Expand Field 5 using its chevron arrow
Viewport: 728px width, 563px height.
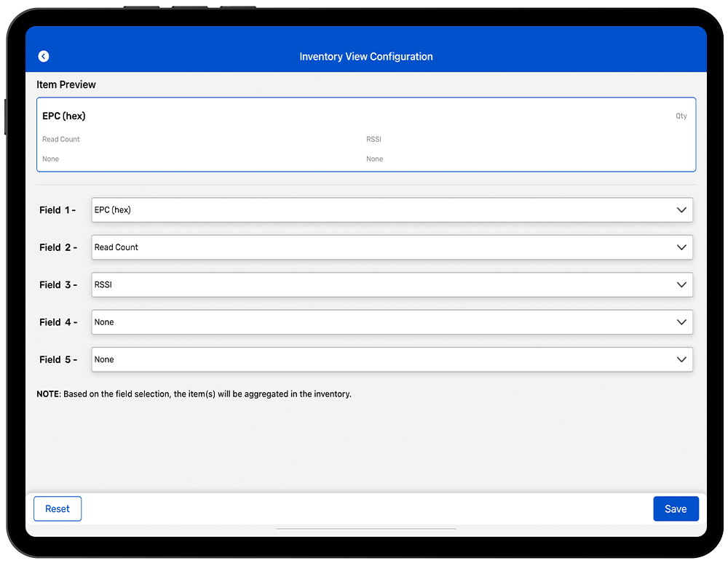tap(681, 359)
